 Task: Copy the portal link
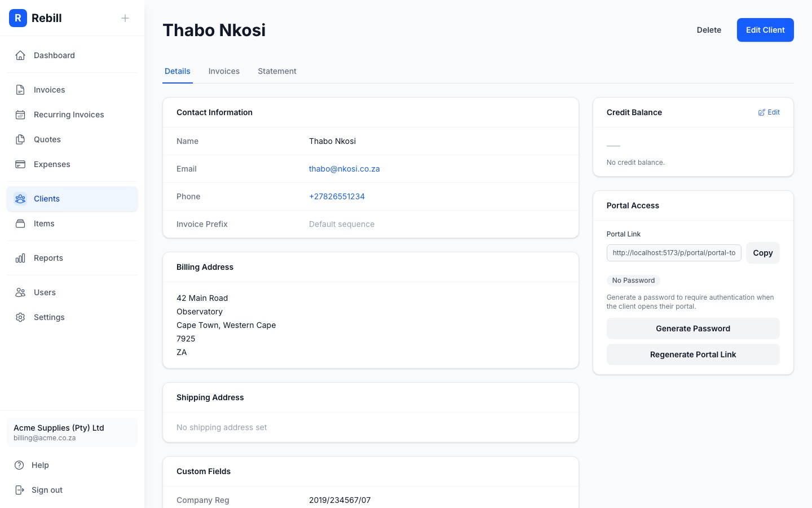pyautogui.click(x=762, y=253)
